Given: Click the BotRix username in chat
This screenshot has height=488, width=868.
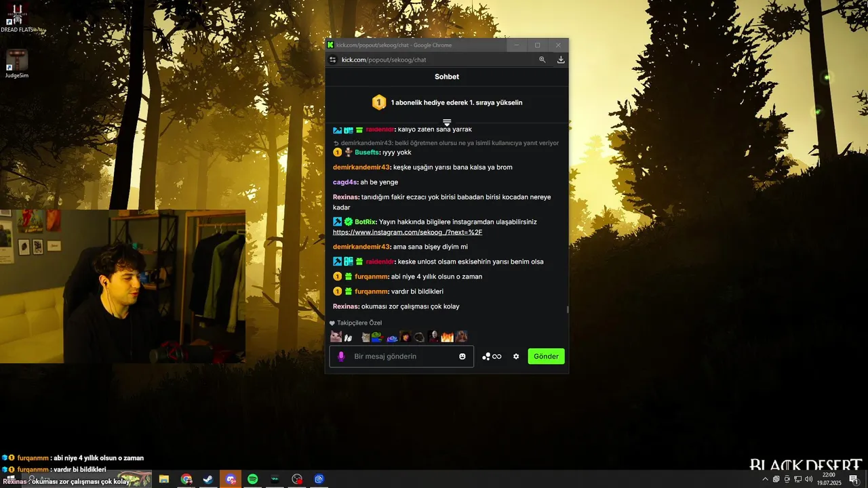Looking at the screenshot, I should [366, 222].
